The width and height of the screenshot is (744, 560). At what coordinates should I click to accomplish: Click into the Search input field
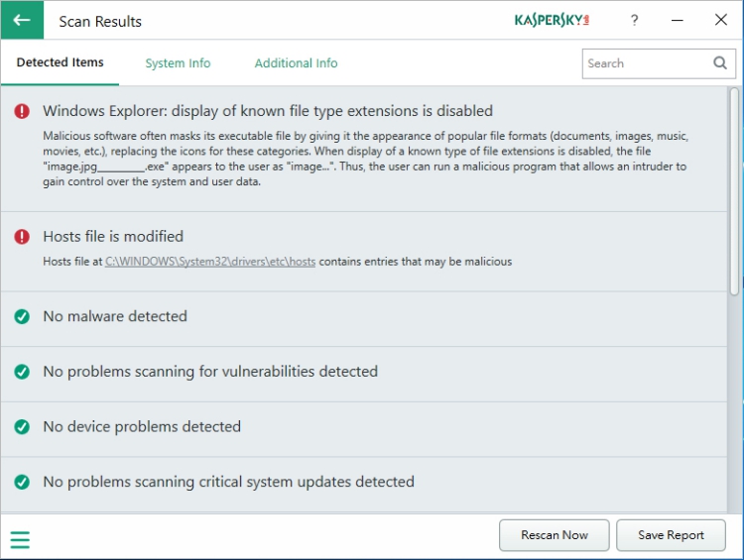point(645,63)
